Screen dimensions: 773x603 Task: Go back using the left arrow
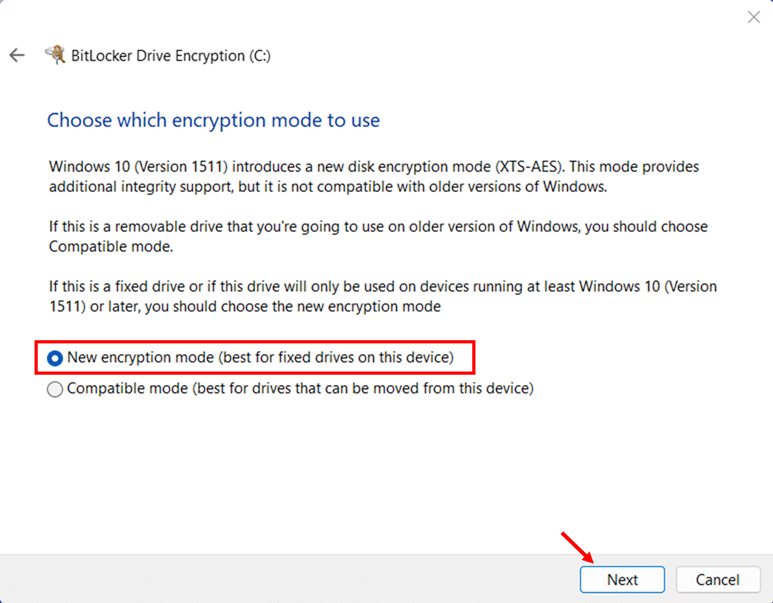(17, 56)
